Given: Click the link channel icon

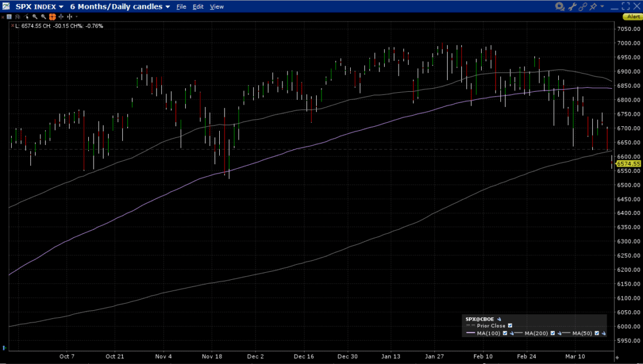Looking at the screenshot, I should (583, 6).
